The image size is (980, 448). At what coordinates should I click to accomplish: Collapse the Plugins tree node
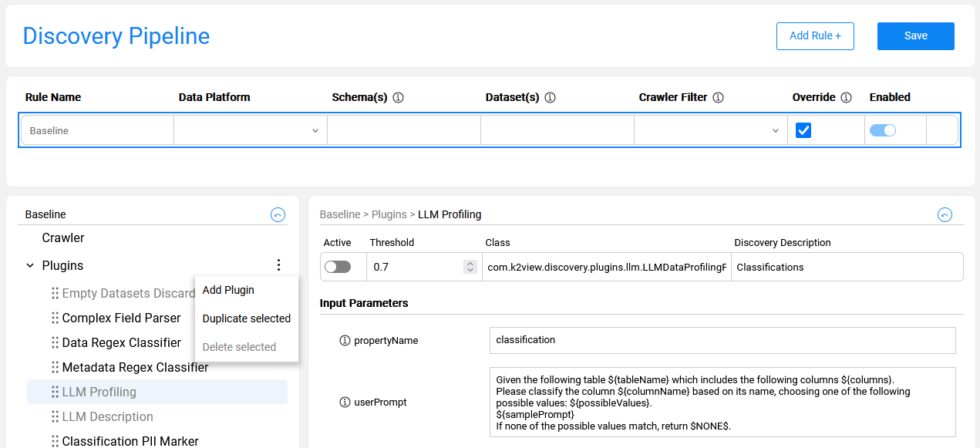click(30, 266)
